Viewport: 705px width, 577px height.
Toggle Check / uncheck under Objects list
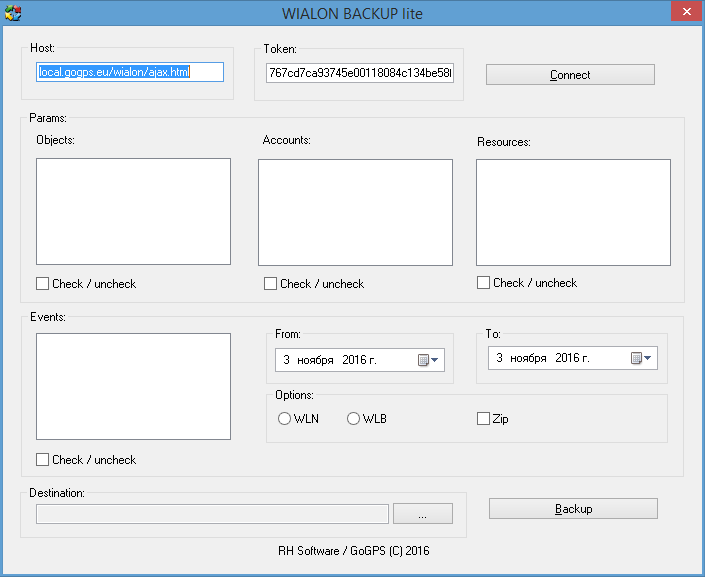pyautogui.click(x=43, y=284)
